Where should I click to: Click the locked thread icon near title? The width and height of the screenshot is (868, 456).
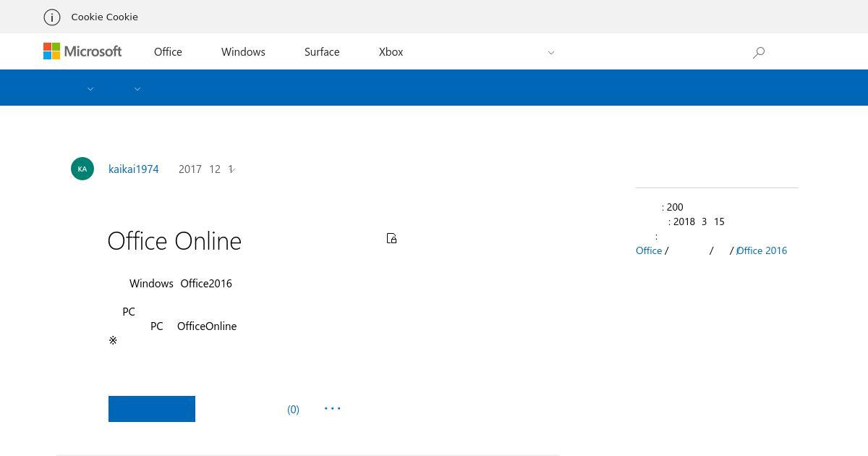[x=391, y=239]
